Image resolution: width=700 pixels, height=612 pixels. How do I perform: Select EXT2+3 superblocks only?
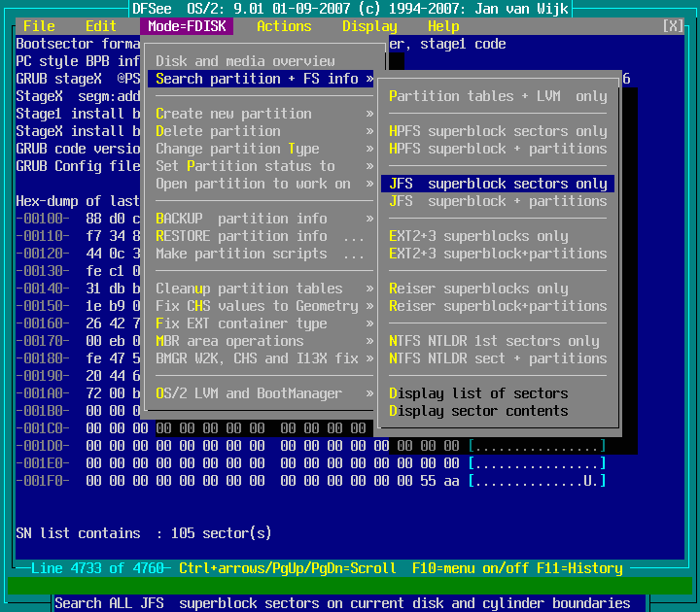tap(478, 236)
